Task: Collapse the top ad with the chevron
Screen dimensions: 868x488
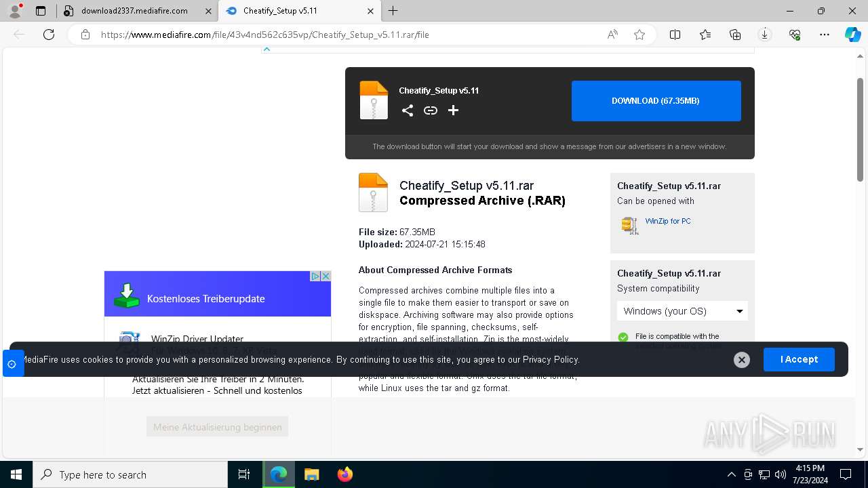Action: (x=267, y=49)
